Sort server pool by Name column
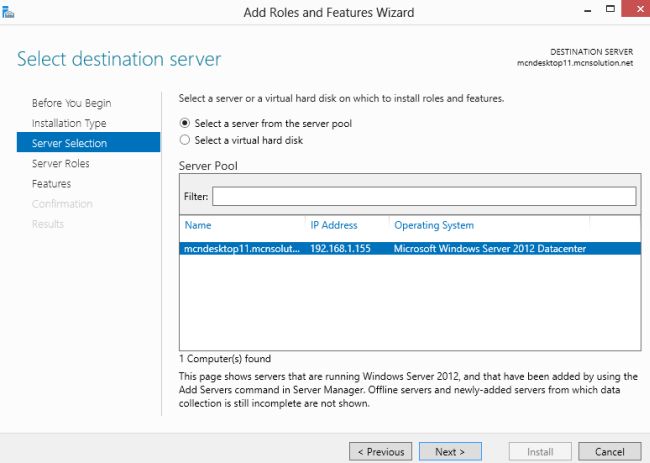Image resolution: width=650 pixels, height=463 pixels. [x=198, y=225]
